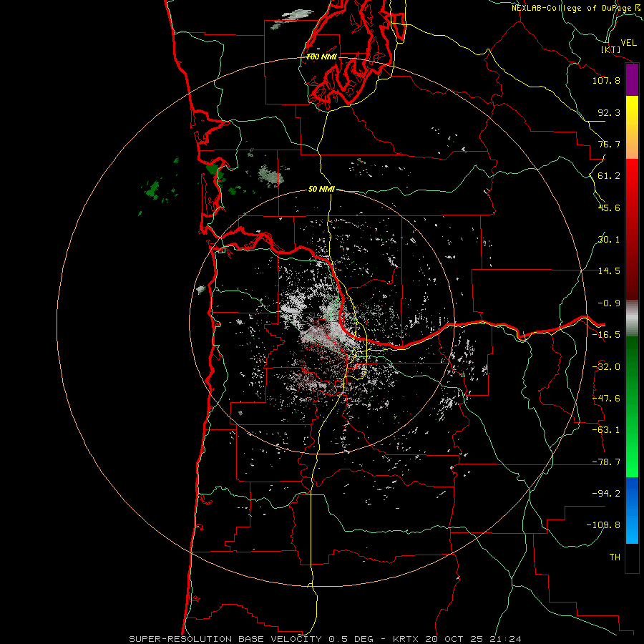Click the -94.2 velocity scale value
Viewport: 644px width, 644px height.
(606, 494)
